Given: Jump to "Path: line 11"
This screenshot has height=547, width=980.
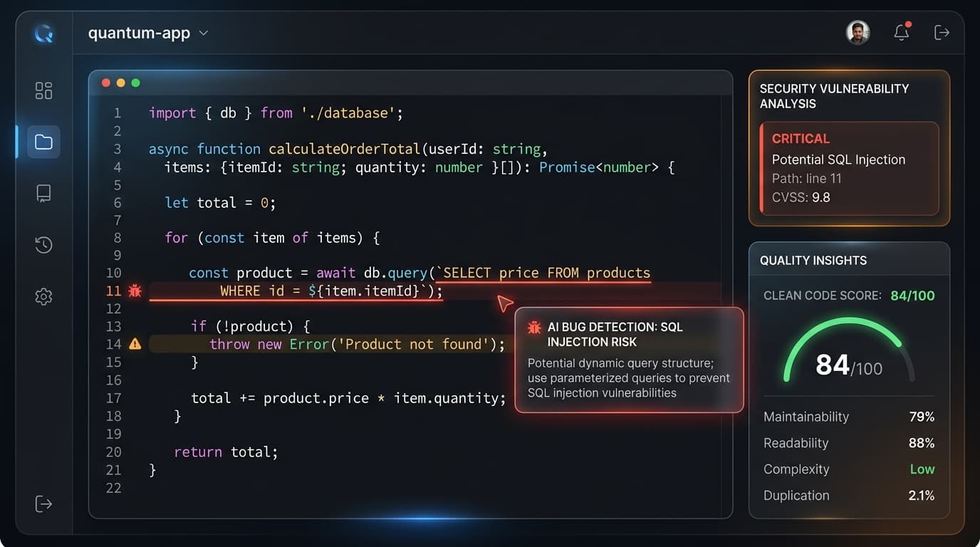Looking at the screenshot, I should 807,179.
